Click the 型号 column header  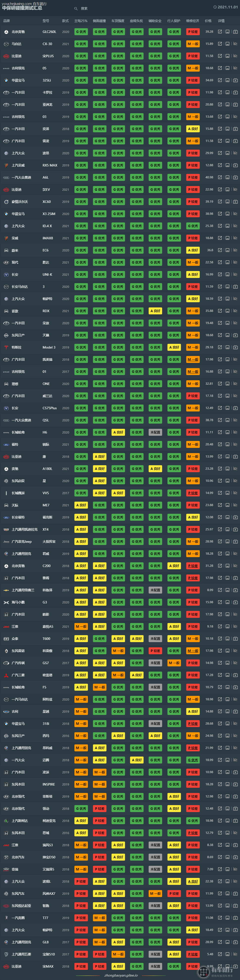pyautogui.click(x=46, y=21)
